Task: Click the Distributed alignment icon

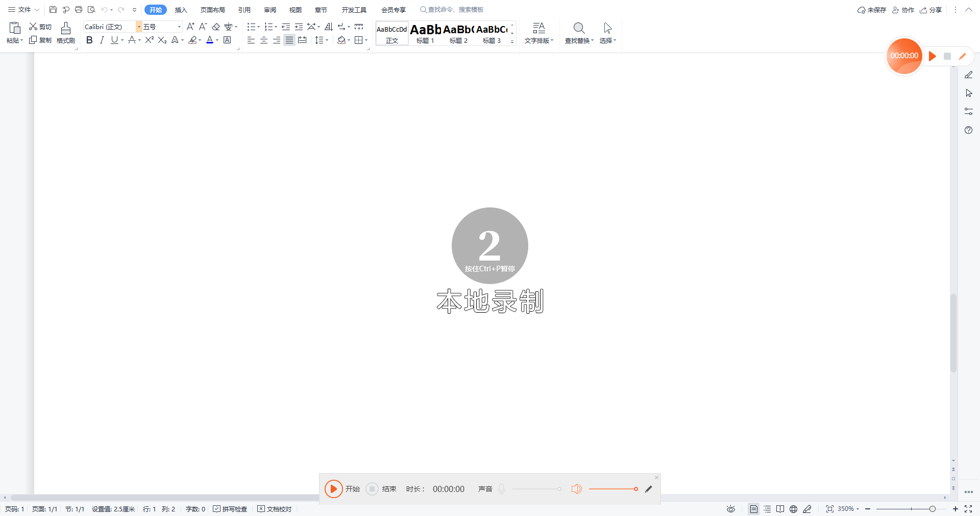Action: (302, 40)
